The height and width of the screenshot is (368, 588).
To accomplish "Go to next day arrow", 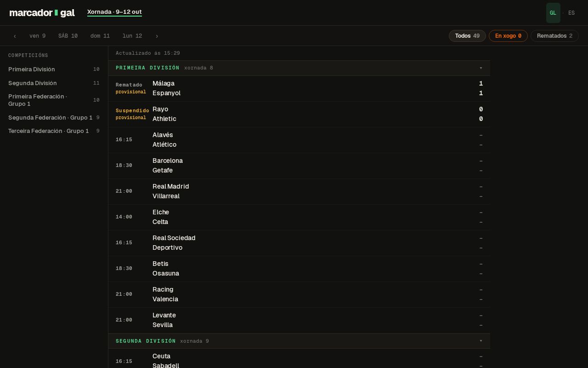I will [157, 36].
